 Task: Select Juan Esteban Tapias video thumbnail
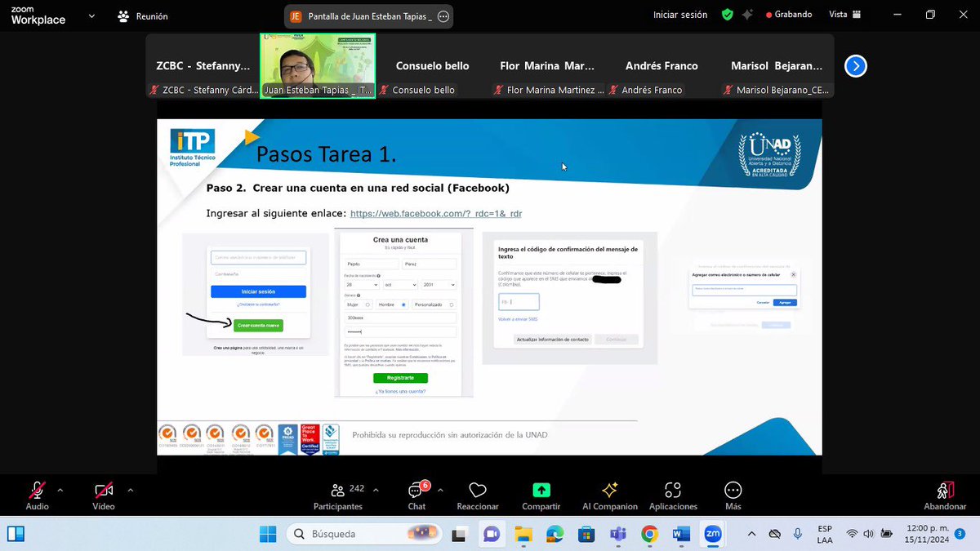318,65
